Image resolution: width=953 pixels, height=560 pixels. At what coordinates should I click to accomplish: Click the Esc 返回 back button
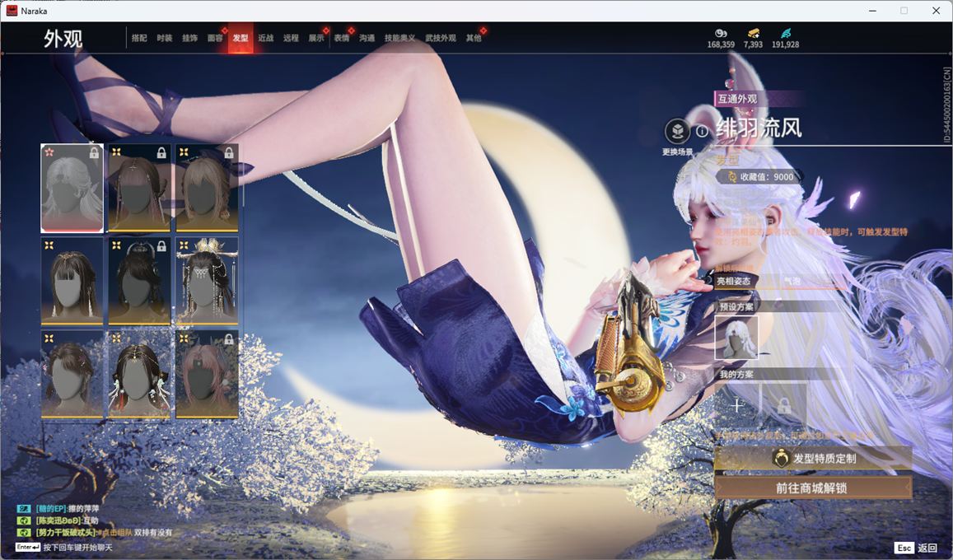(x=916, y=548)
